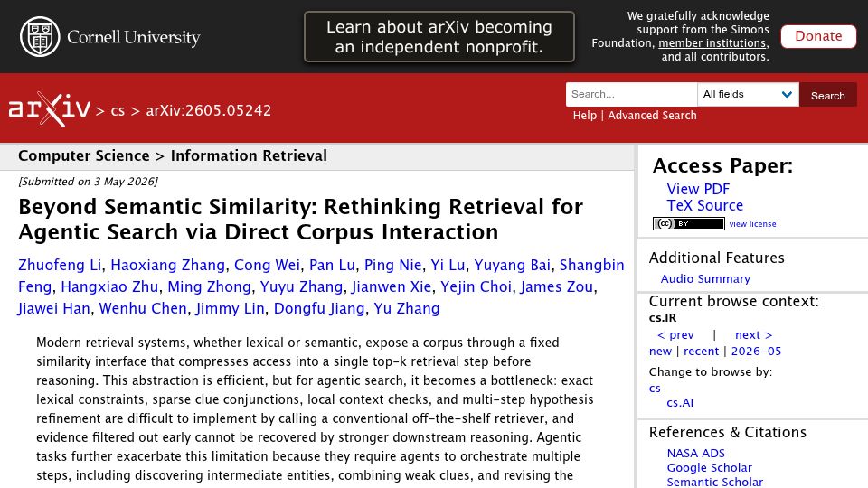
Task: Click the Submitted on 3 May 2026 text
Action: [88, 182]
